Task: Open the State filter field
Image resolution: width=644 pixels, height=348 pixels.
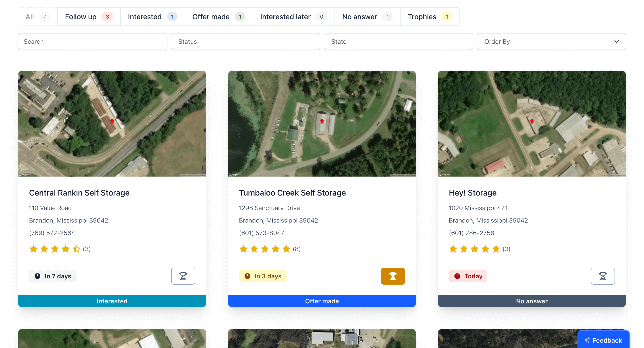Action: click(x=399, y=42)
